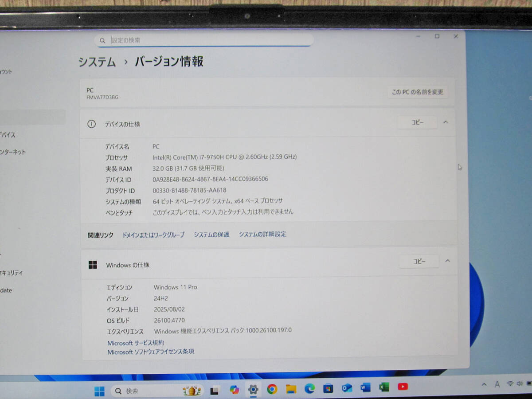Click the システムの種類 value 64 ビット

point(218,201)
